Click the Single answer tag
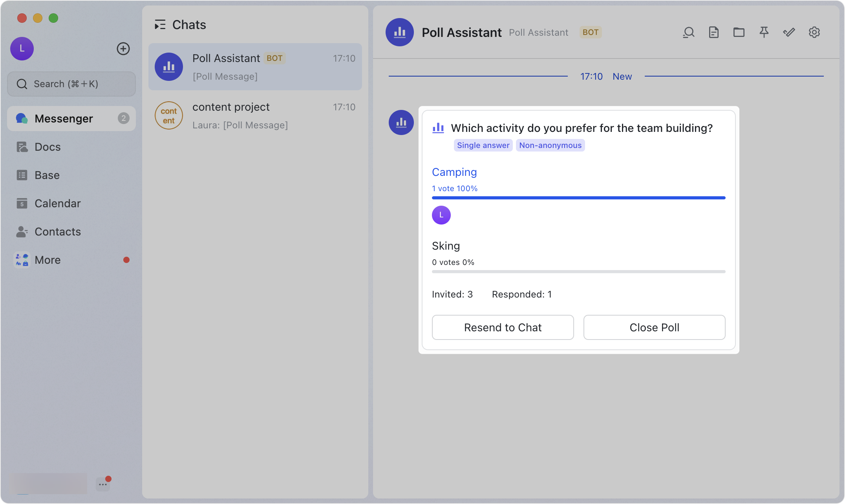Screen dimensions: 845x504 point(483,145)
